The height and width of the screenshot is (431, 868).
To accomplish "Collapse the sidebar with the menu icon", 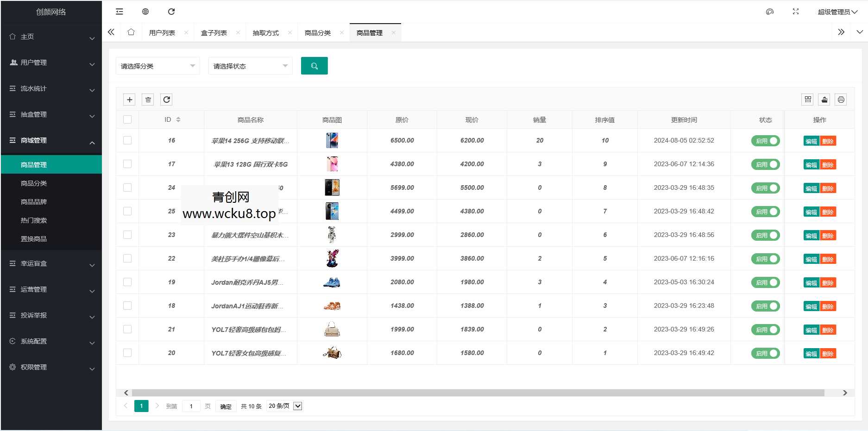I will point(120,12).
